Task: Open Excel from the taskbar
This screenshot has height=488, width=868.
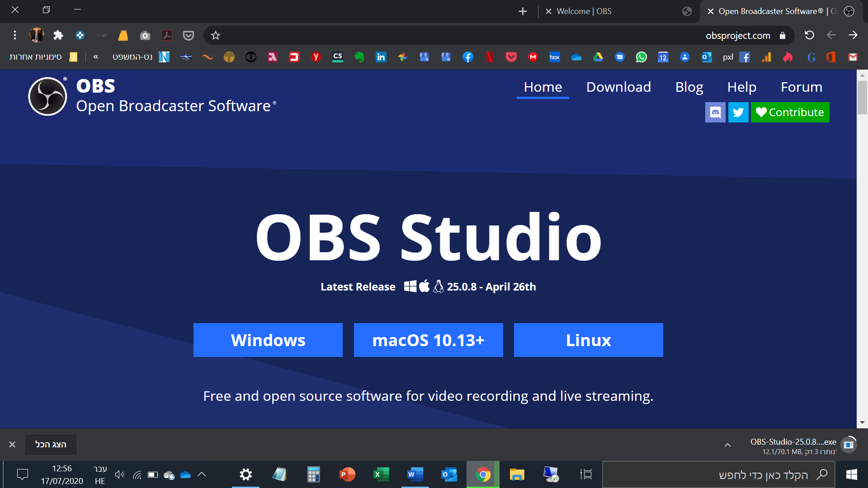Action: [381, 474]
